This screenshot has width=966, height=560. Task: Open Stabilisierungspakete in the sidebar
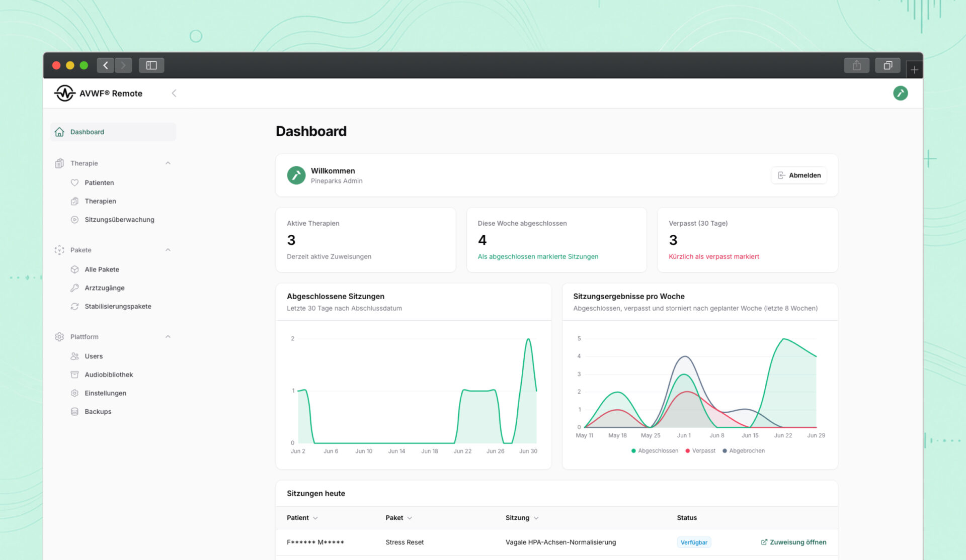pyautogui.click(x=113, y=306)
